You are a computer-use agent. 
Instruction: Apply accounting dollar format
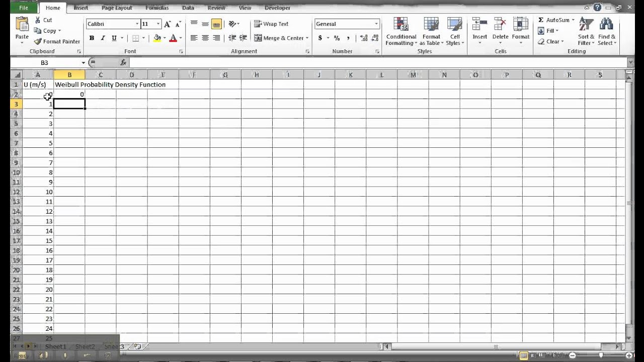point(320,38)
